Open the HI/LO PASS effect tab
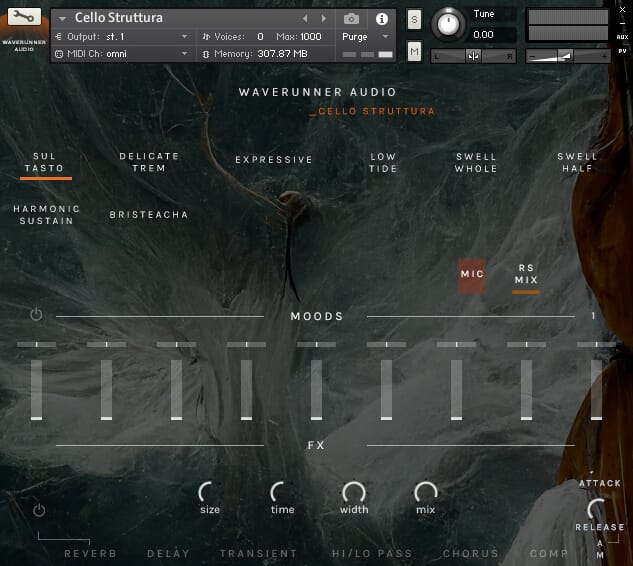Screen dimensions: 633x566 [x=372, y=553]
